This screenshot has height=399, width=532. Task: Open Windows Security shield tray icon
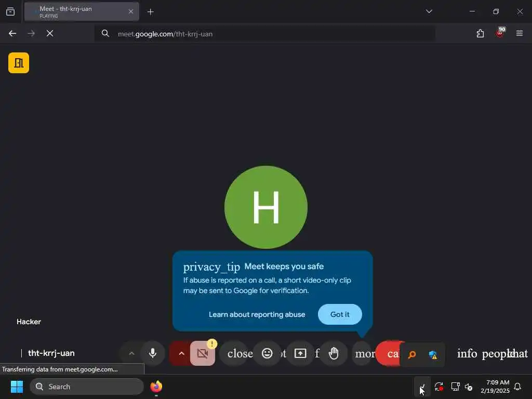coord(433,355)
